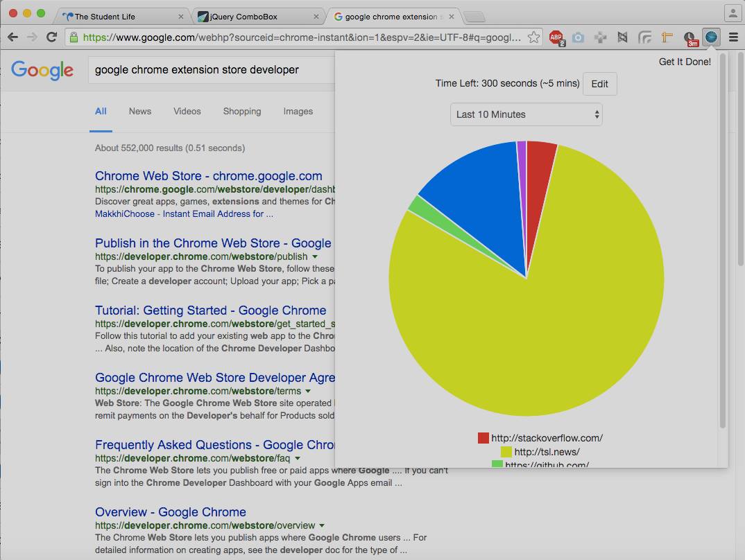Open Google Chrome Web Store Developer Agreement result
The image size is (745, 560).
215,378
